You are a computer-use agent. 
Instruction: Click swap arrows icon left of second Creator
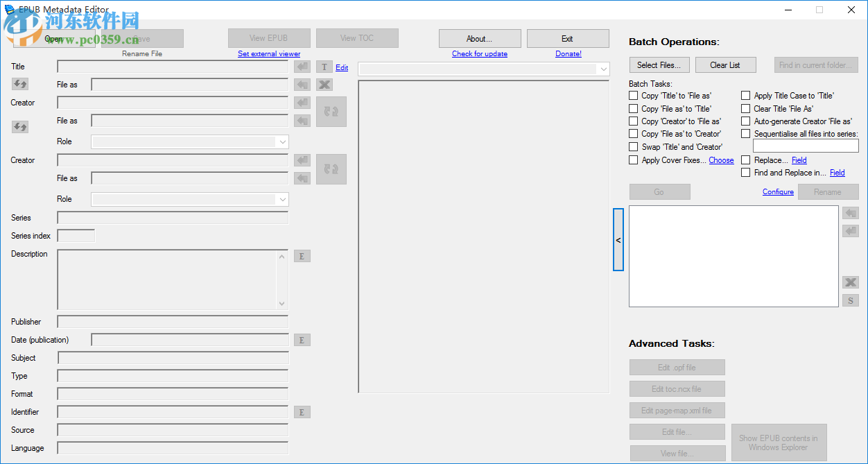[19, 126]
